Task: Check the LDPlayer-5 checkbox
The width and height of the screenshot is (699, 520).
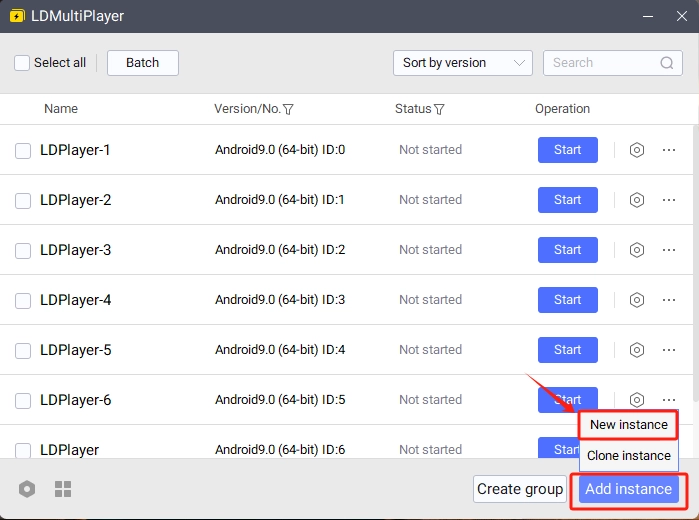Action: tap(23, 351)
